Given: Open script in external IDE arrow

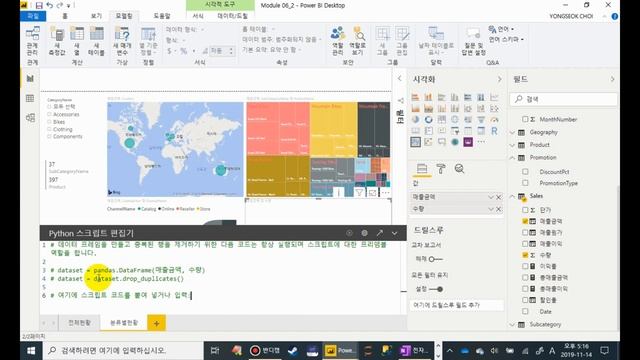Looking at the screenshot, I should tap(380, 233).
